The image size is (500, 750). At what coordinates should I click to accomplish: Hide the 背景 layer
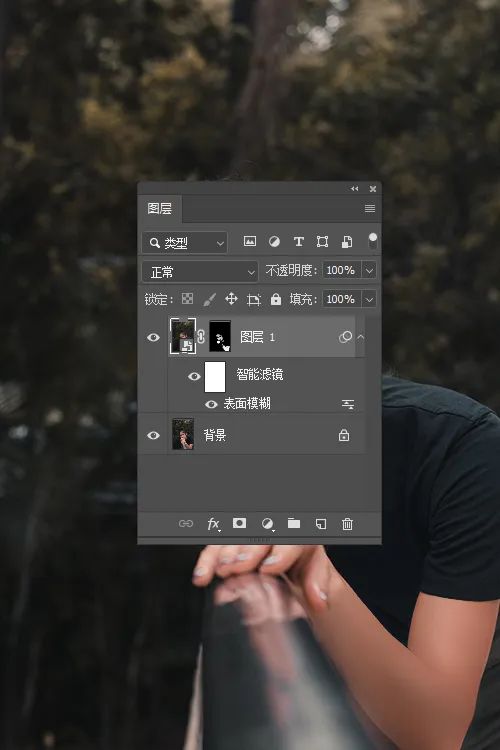pyautogui.click(x=153, y=435)
